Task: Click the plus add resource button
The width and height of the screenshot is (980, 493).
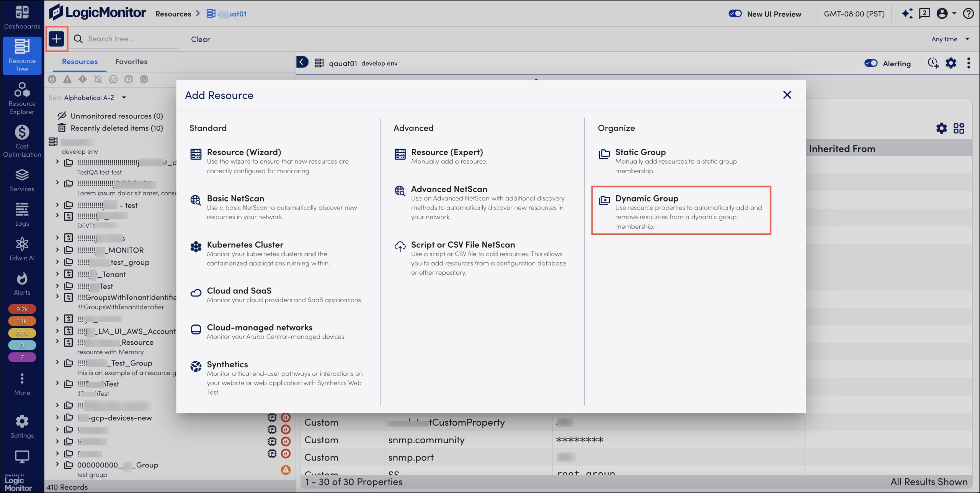Action: (x=56, y=39)
